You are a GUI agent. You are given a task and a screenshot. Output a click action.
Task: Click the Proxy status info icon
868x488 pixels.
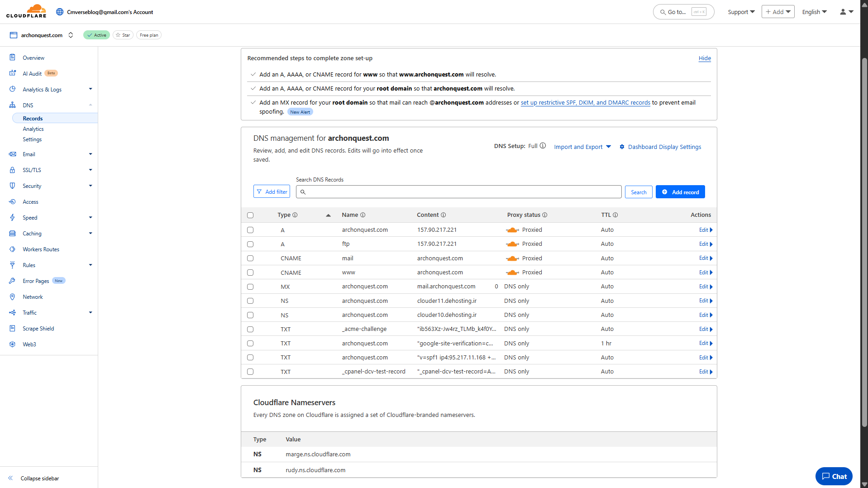point(545,215)
